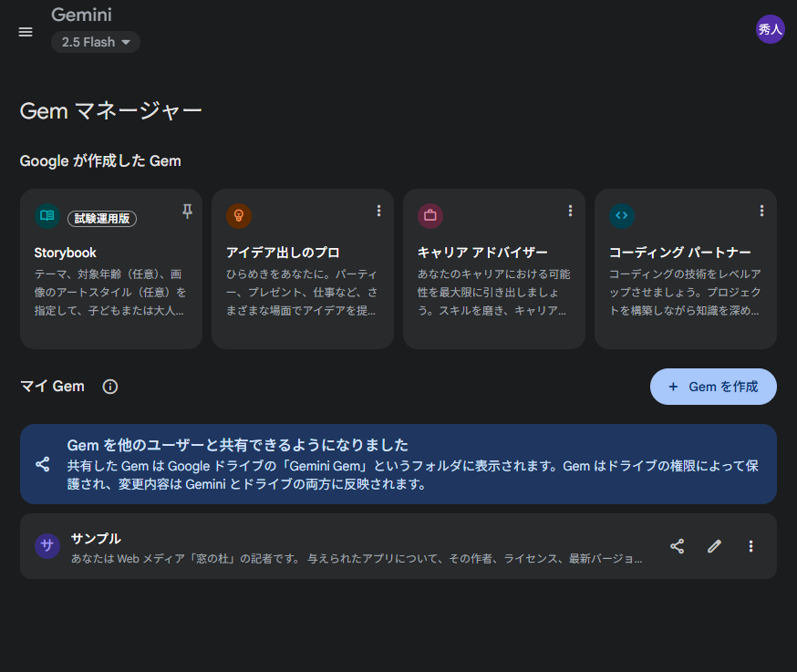Open the hamburger menu
797x672 pixels.
point(25,31)
